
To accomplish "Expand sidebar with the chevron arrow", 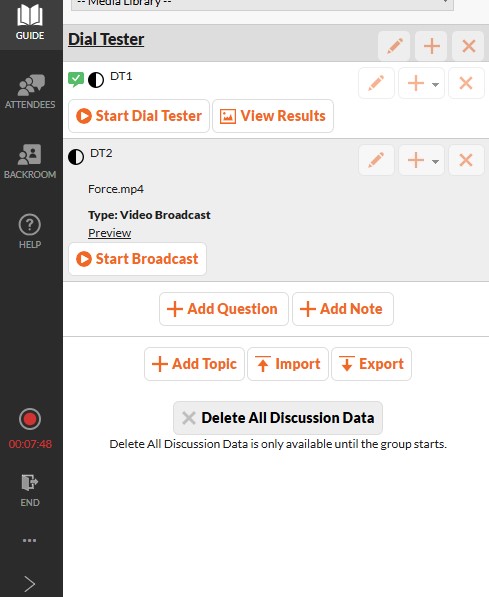I will [x=29, y=584].
